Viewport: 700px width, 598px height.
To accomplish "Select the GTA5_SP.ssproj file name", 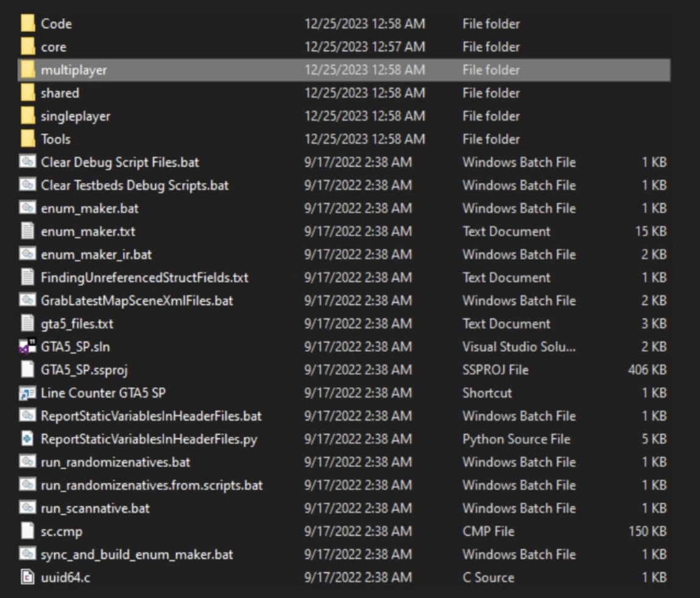I will [x=84, y=370].
